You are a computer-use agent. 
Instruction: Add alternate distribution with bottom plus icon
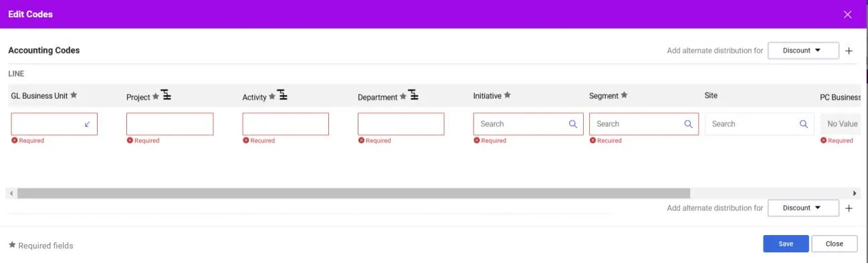(849, 208)
